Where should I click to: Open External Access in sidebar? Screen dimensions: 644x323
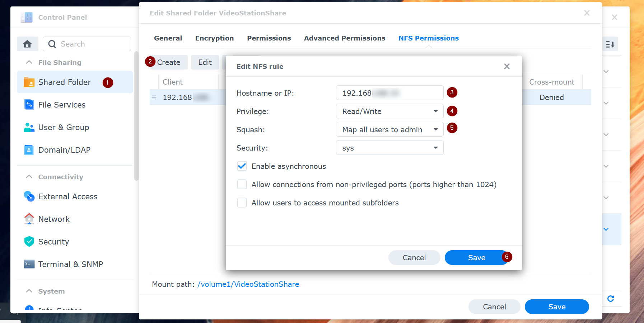(x=75, y=196)
